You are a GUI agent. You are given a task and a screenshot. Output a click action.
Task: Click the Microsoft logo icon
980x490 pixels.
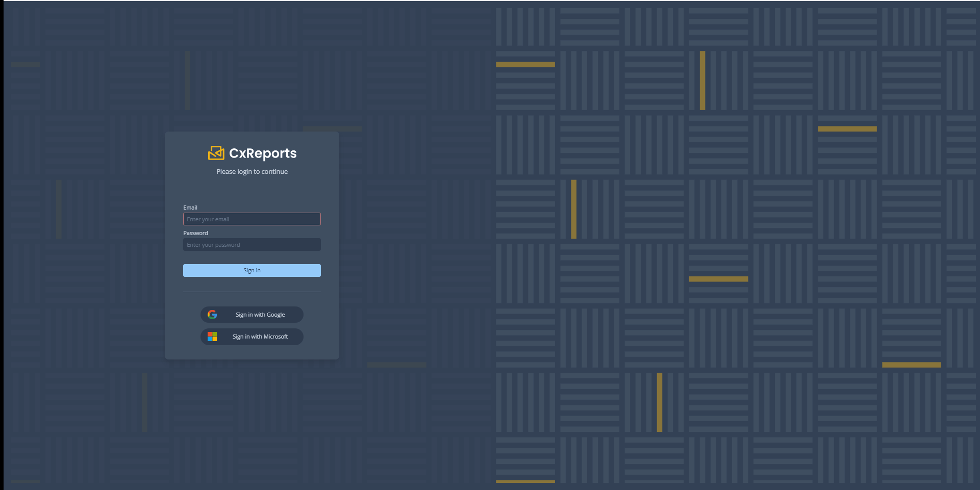pyautogui.click(x=212, y=337)
